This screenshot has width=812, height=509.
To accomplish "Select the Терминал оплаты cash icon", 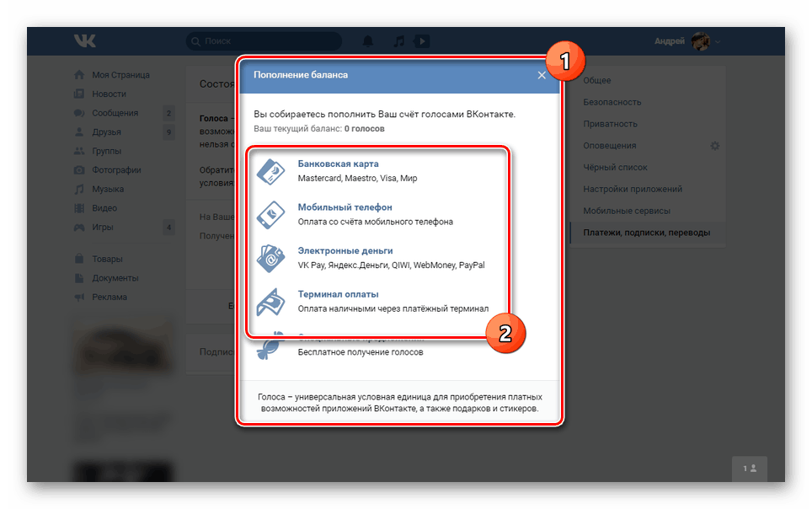I will (x=271, y=303).
